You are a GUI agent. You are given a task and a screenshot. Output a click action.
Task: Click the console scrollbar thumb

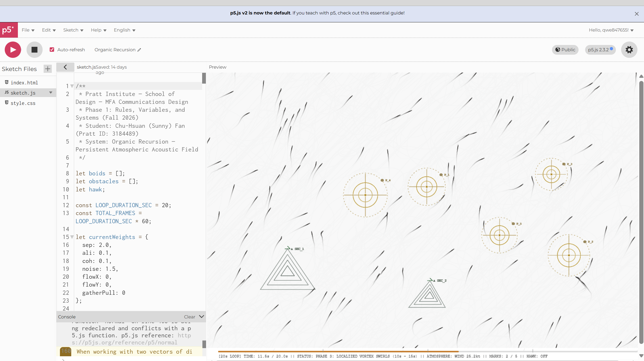point(204,344)
